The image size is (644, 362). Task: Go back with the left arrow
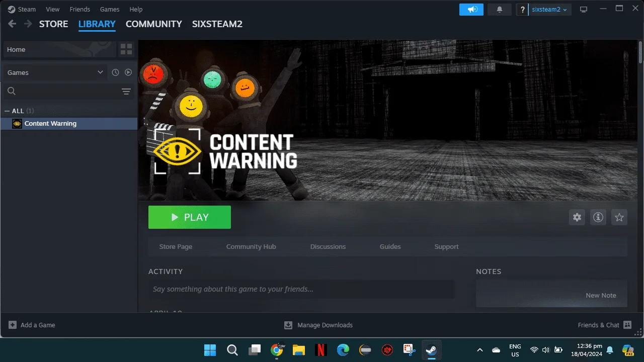coord(12,24)
